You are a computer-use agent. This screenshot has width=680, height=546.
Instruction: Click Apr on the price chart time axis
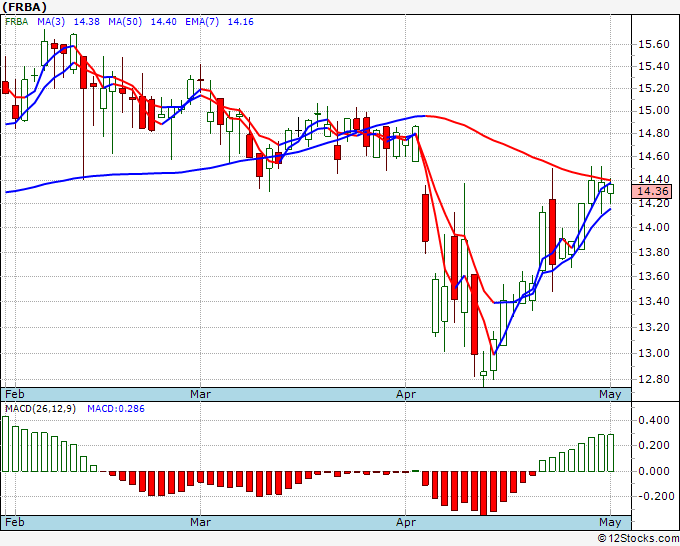[x=406, y=394]
